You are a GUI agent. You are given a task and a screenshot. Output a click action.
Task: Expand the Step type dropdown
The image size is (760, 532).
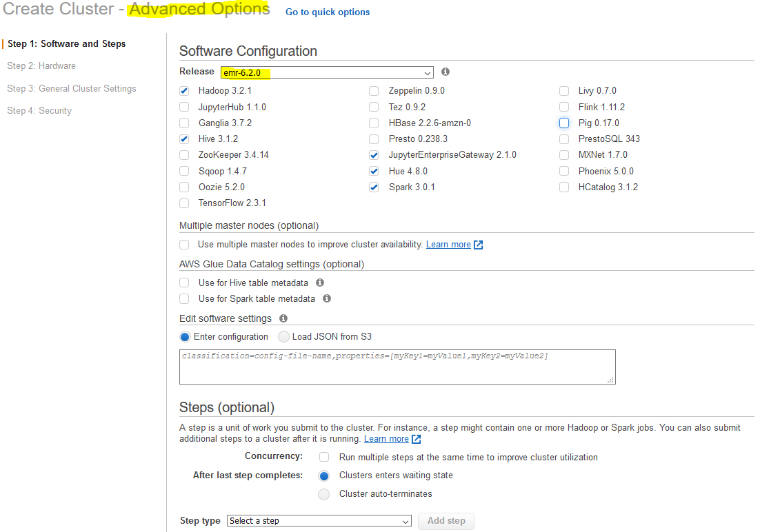319,521
